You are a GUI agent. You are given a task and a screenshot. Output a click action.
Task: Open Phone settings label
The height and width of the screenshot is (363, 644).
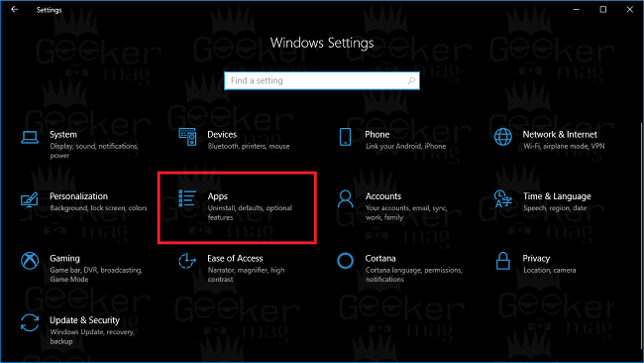pyautogui.click(x=377, y=135)
